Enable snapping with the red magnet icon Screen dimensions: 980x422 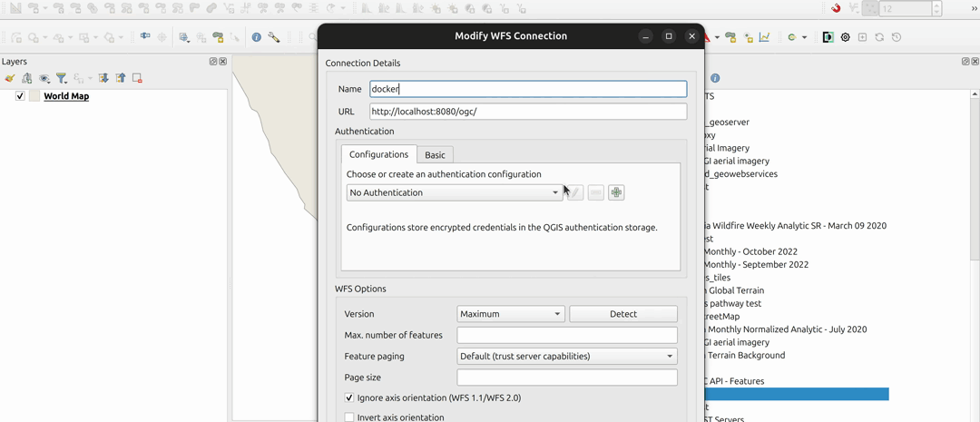click(836, 8)
